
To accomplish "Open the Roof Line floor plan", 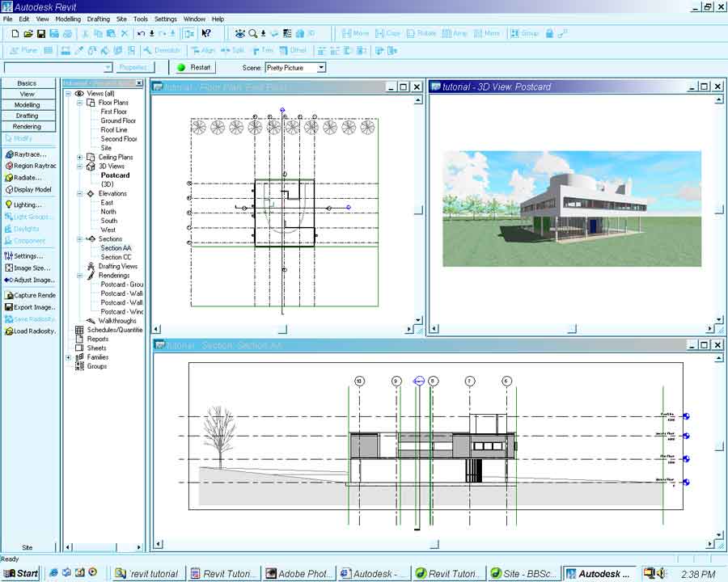I will 114,130.
